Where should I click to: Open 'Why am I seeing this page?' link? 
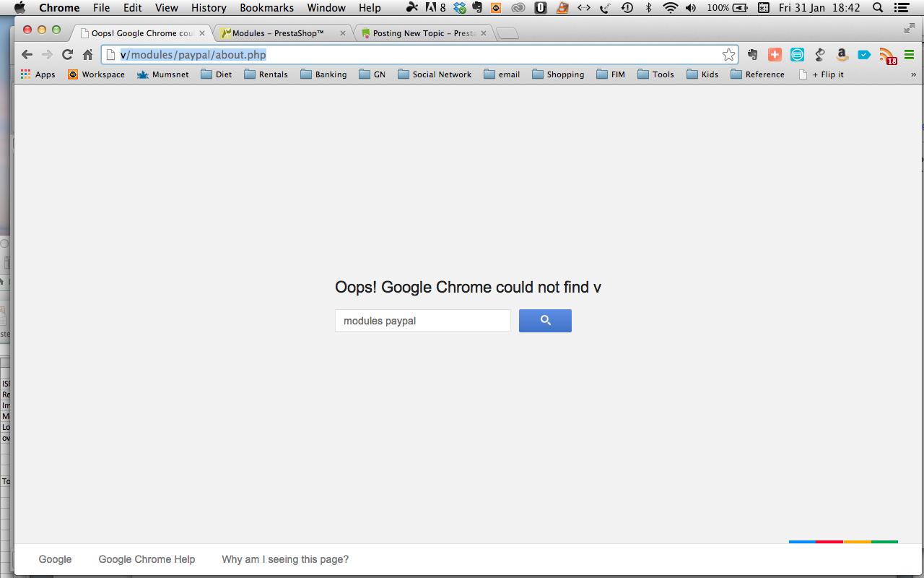[285, 559]
